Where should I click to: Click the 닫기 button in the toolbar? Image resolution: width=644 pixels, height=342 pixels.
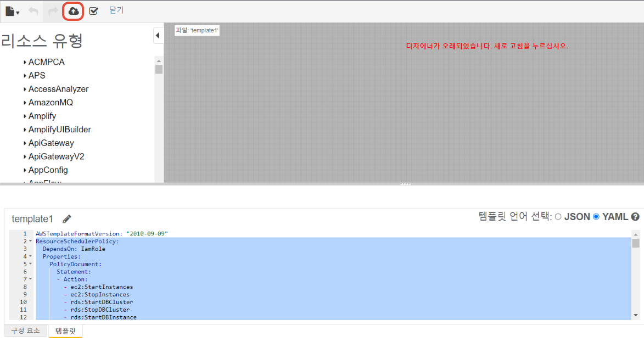pyautogui.click(x=116, y=10)
